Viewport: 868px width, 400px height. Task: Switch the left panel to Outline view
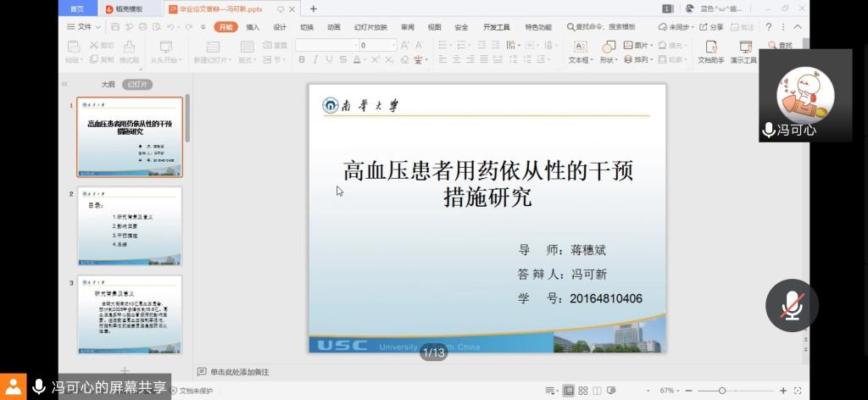click(x=108, y=85)
